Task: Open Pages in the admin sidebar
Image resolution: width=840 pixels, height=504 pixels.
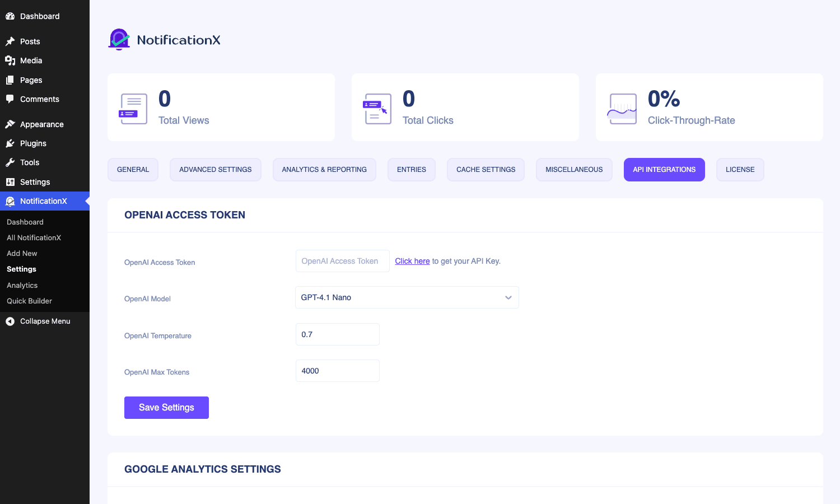Action: (x=45, y=80)
